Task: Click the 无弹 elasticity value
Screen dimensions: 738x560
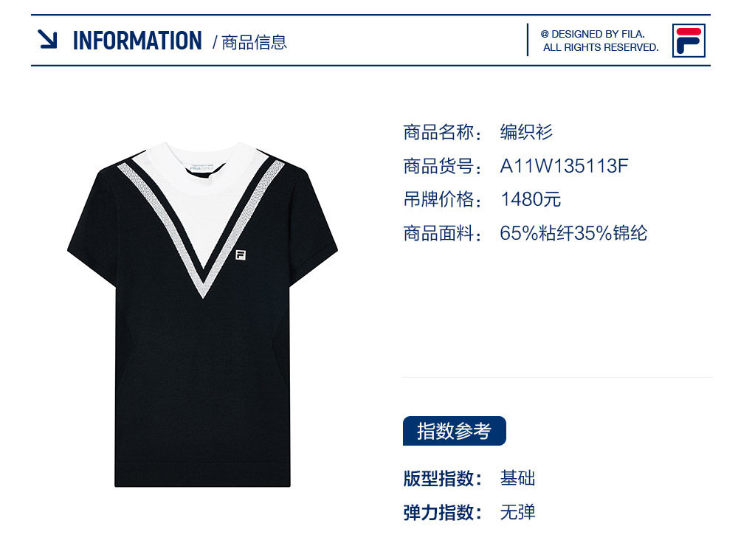Action: coord(517,512)
